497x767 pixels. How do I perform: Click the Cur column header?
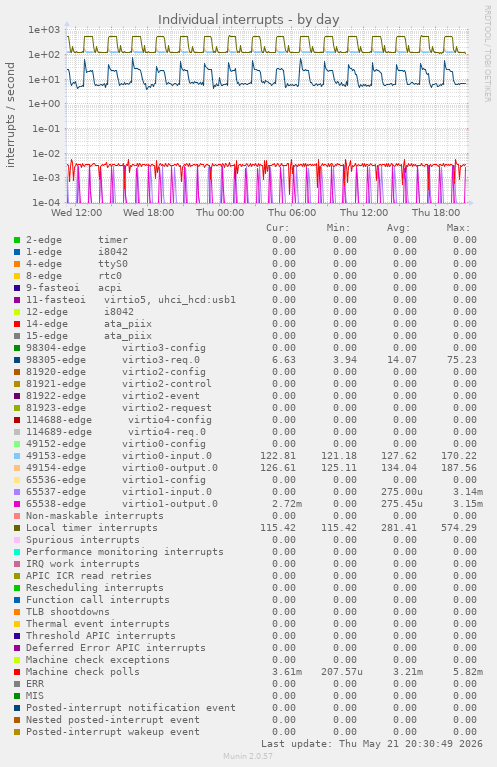(x=278, y=228)
